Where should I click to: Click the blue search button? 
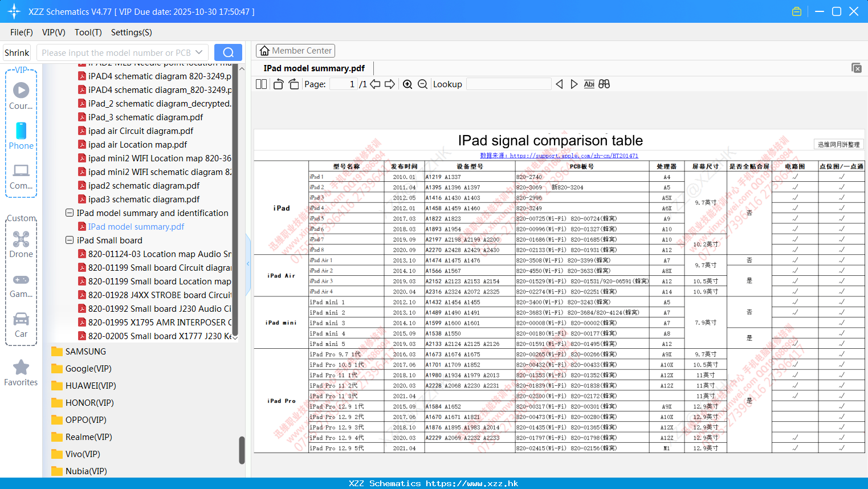228,52
